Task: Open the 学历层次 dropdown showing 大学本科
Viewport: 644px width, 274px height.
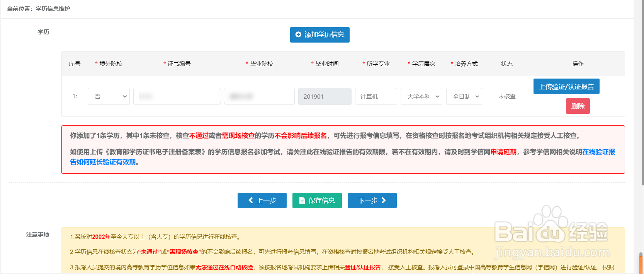Action: [x=421, y=96]
